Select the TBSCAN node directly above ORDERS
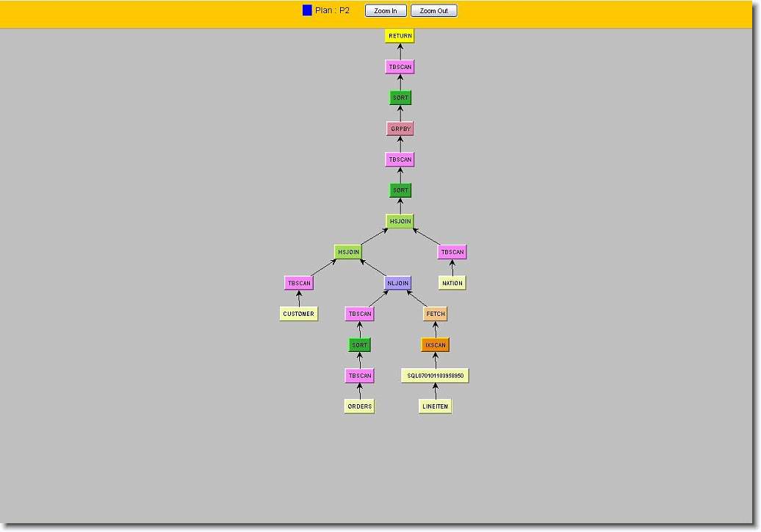The width and height of the screenshot is (761, 532). pos(359,375)
